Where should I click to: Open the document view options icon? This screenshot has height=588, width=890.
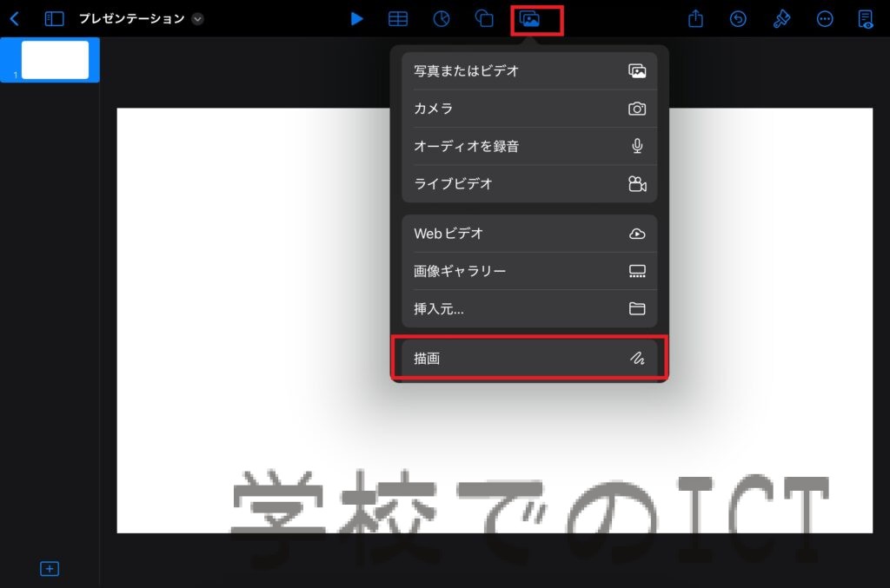(x=866, y=19)
